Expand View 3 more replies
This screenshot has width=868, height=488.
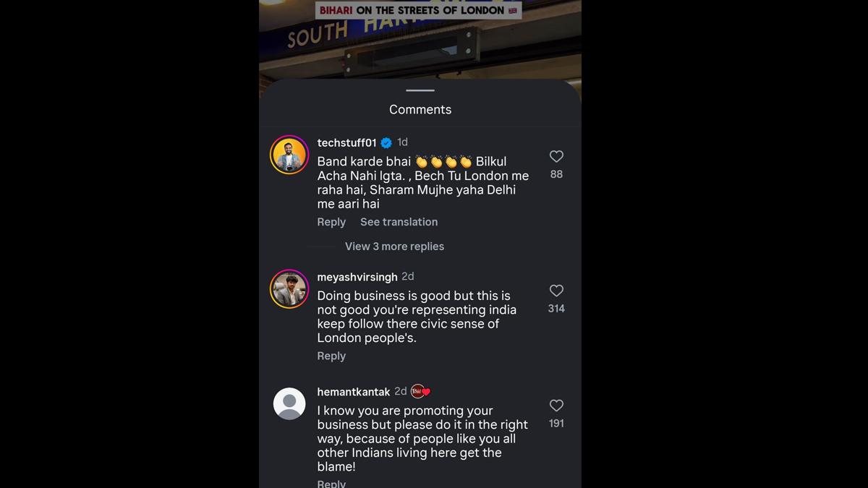point(394,247)
